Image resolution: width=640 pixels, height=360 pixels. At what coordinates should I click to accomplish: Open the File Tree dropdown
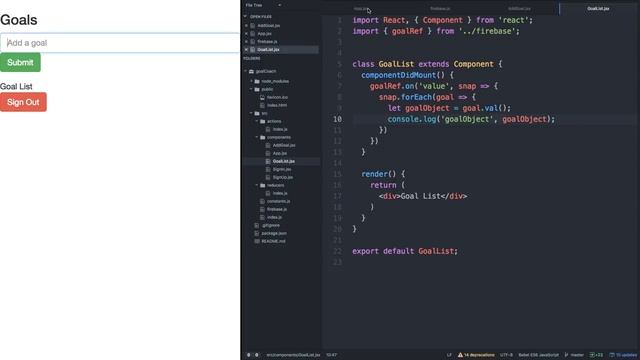coord(280,5)
